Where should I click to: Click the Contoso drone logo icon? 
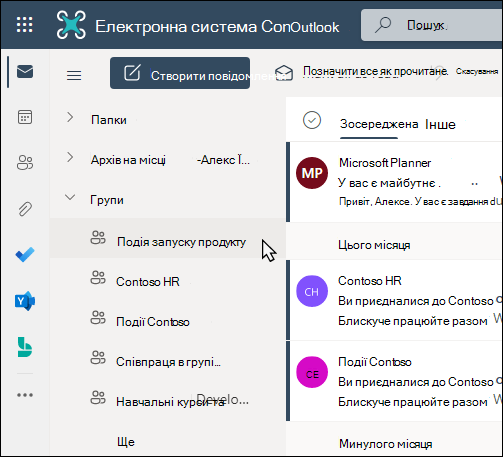[x=71, y=25]
